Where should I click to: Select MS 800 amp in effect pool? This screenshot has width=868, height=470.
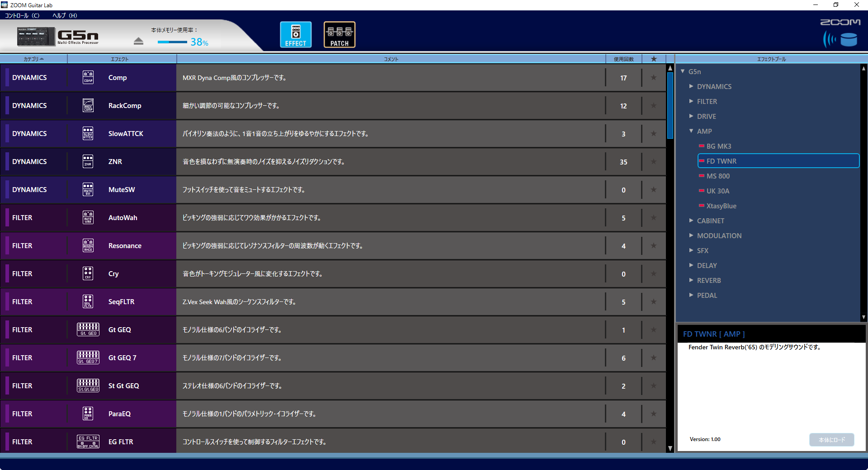coord(718,176)
